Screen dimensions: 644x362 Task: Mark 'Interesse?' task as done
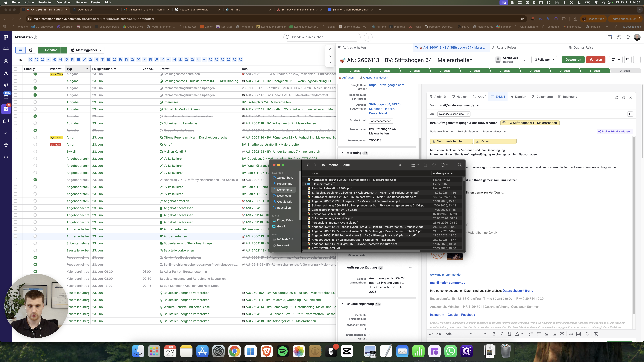[35, 102]
